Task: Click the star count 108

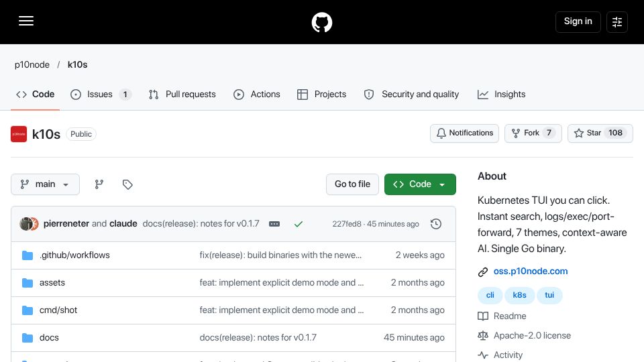Action: pos(615,133)
